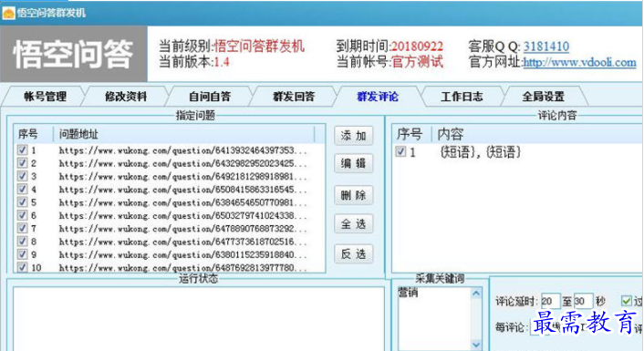Select the URL ending 650327974102433
644x351 pixels.
pos(182,215)
